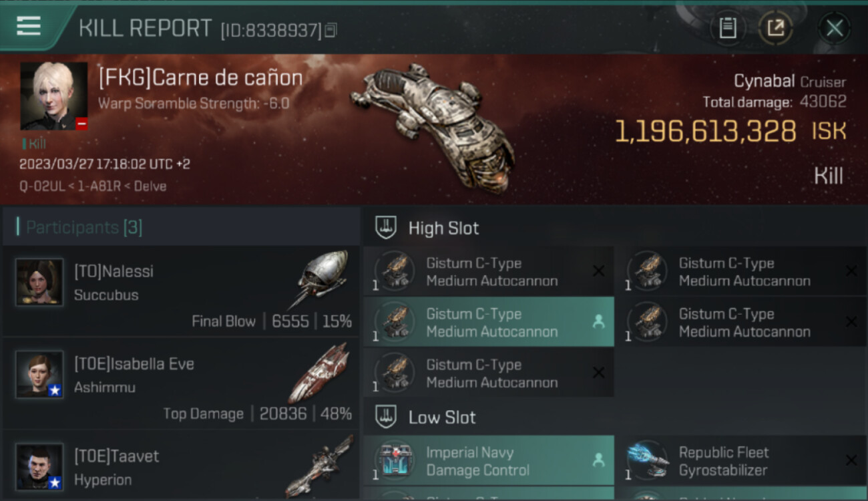Click the share kill report icon
The image size is (868, 501).
(x=775, y=28)
